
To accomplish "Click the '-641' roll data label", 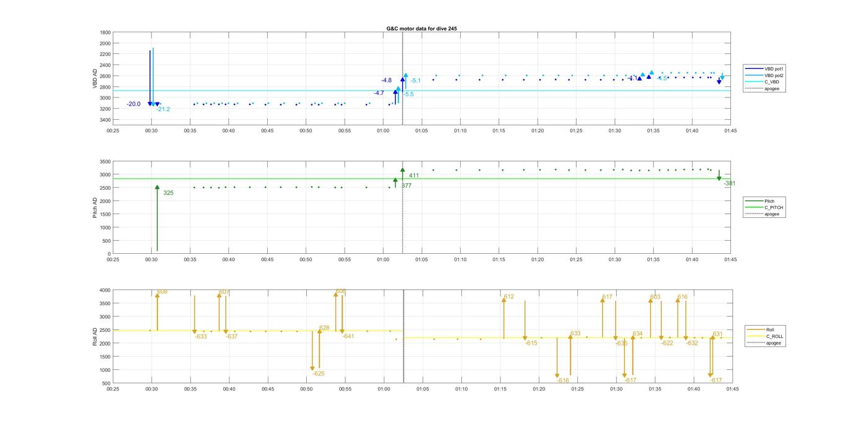I will tap(348, 336).
